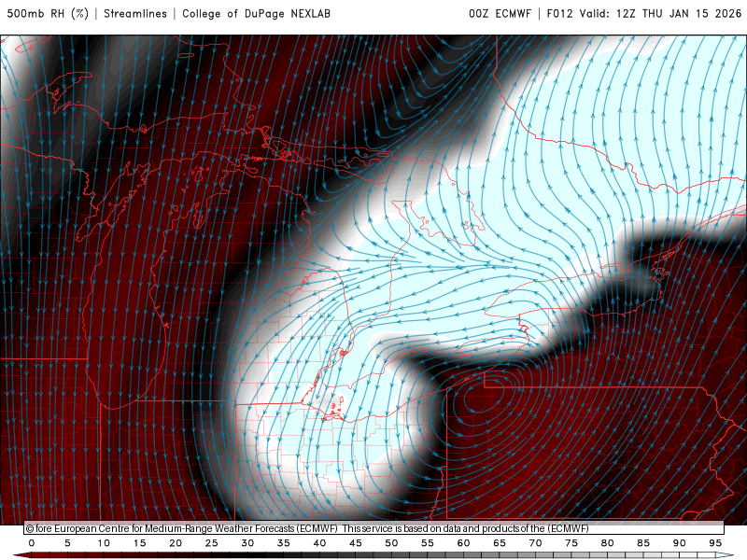Image resolution: width=747 pixels, height=560 pixels.
Task: Click the colorbar label "80"
Action: pos(607,543)
